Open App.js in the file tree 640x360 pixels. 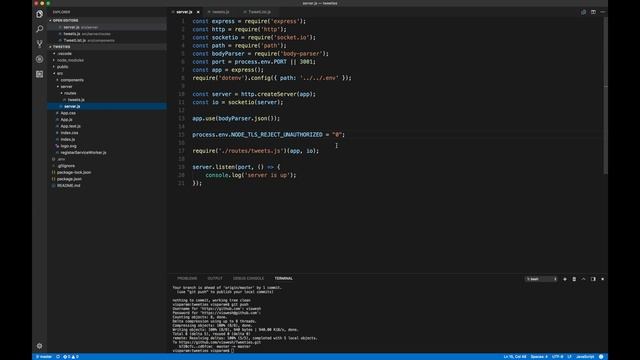[67, 120]
